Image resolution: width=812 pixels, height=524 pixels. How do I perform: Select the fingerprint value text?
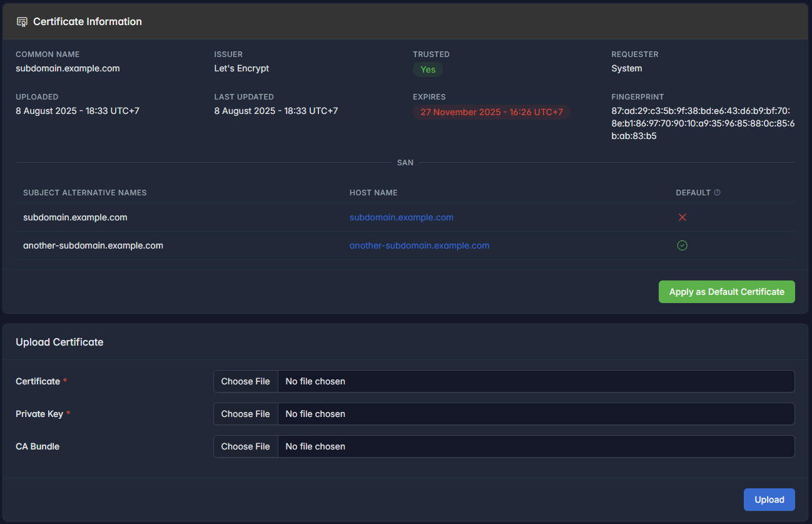[703, 123]
